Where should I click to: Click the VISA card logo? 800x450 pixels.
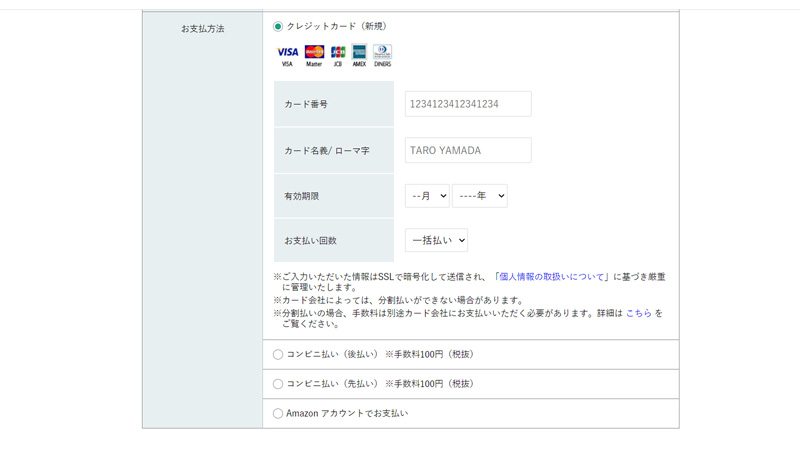pyautogui.click(x=287, y=52)
